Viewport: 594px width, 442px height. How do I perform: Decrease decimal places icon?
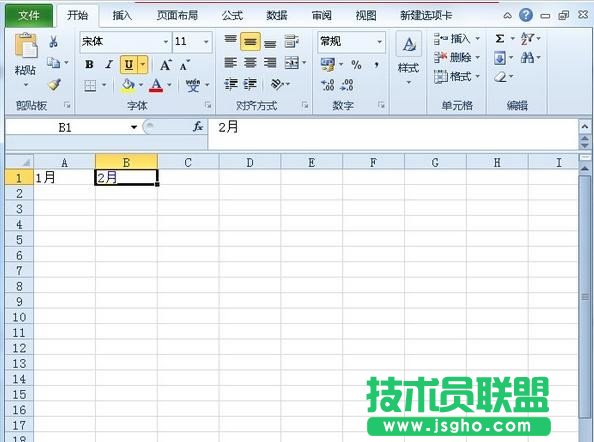[347, 85]
